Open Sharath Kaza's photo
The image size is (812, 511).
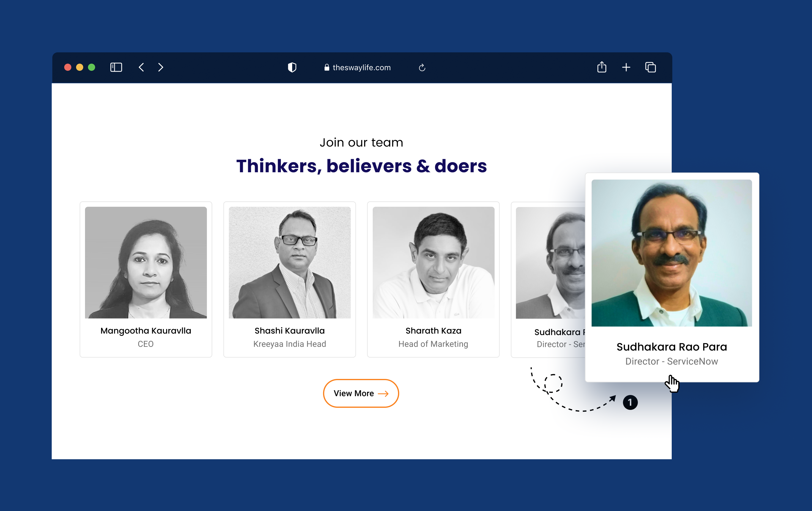pyautogui.click(x=433, y=263)
